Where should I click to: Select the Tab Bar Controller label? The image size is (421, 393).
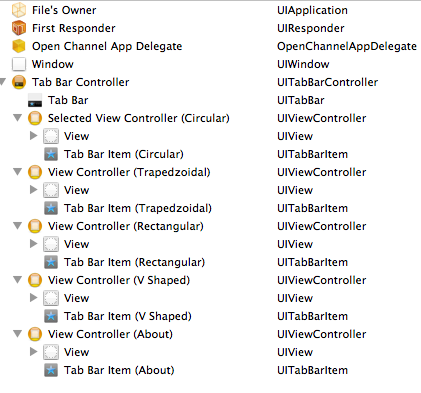click(x=80, y=82)
